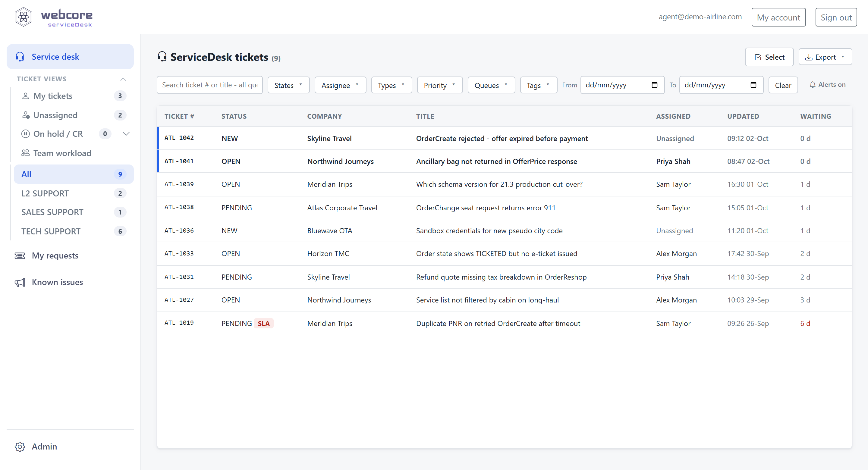868x470 pixels.
Task: Click the Select tickets button
Action: click(769, 57)
